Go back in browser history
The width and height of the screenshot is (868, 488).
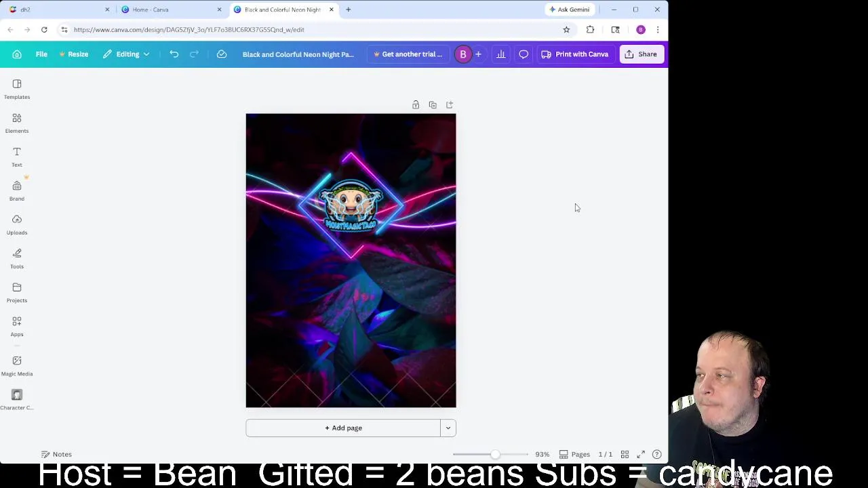[x=10, y=30]
